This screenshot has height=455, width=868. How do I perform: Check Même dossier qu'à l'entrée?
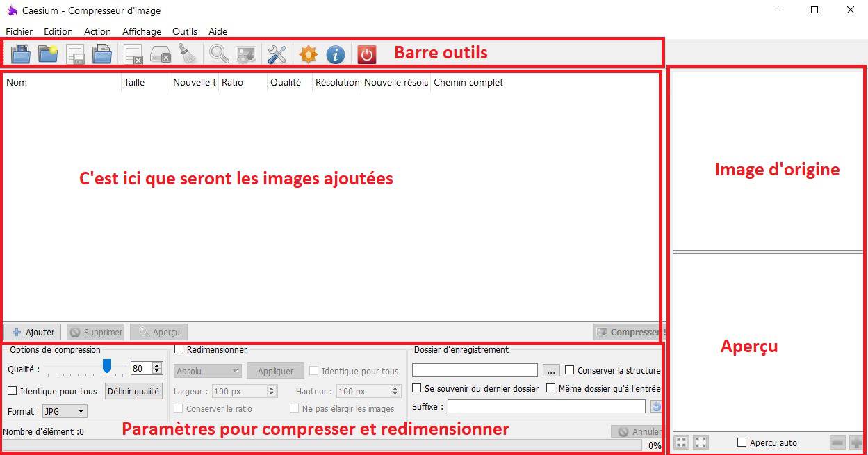pos(551,388)
